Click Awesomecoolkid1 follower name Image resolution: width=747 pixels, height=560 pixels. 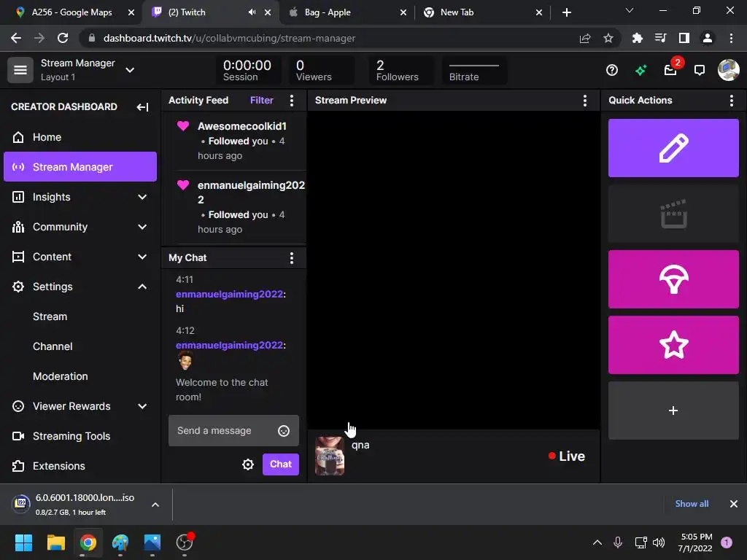coord(242,126)
